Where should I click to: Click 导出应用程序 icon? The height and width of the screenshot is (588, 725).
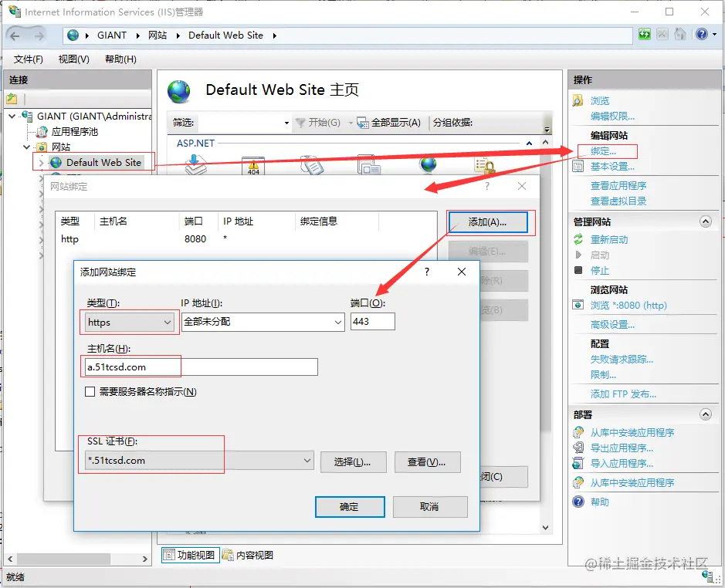(578, 448)
